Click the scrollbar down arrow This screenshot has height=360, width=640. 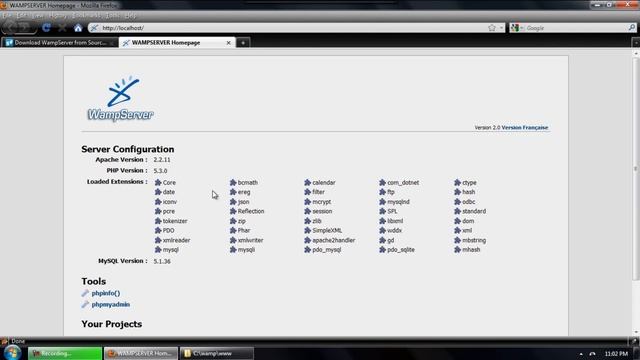coord(636,333)
